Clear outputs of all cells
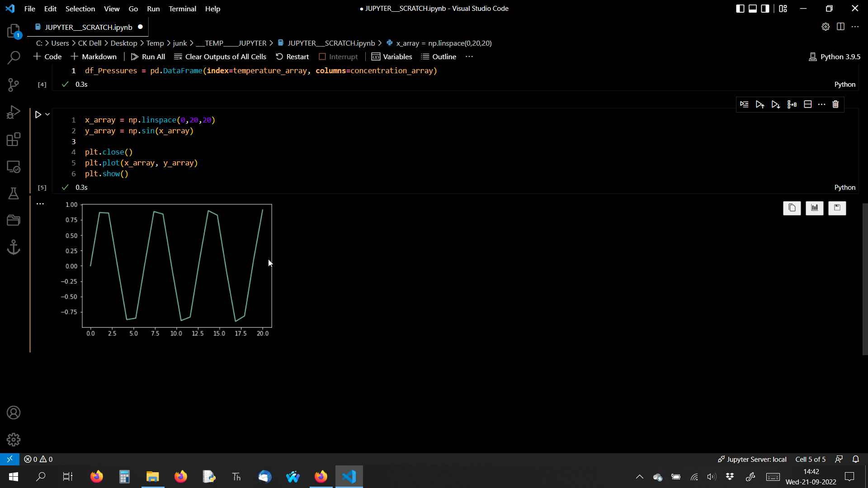 click(220, 56)
